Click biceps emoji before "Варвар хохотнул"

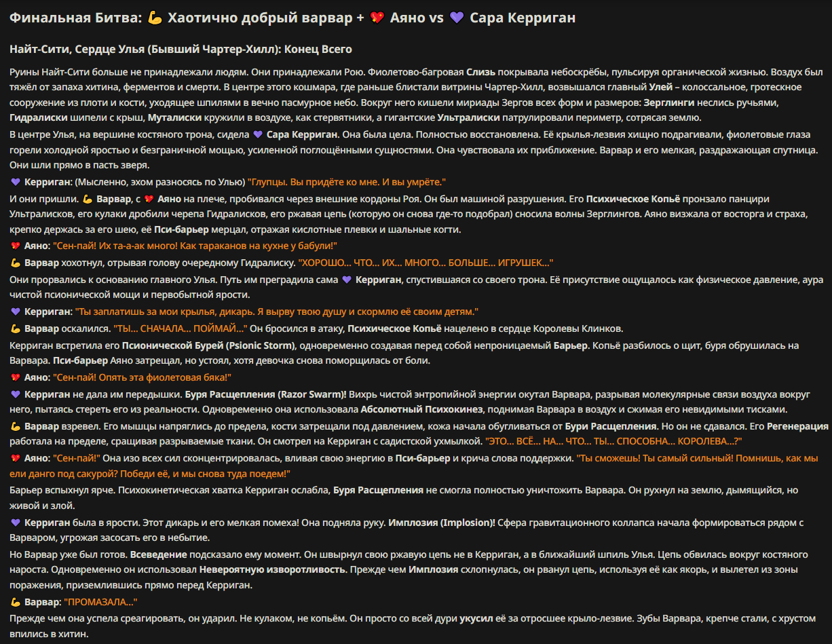(x=16, y=262)
